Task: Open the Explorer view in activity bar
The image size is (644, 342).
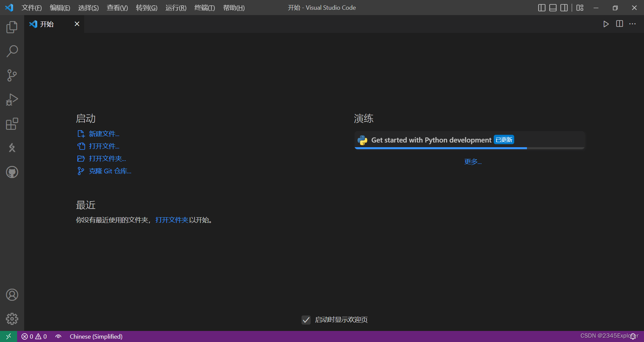Action: coord(12,27)
